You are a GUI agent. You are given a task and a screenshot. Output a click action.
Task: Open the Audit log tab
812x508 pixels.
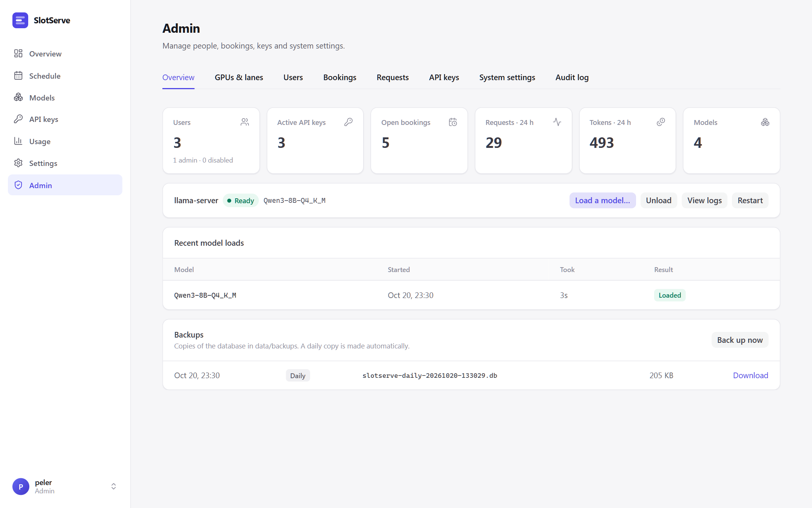572,78
